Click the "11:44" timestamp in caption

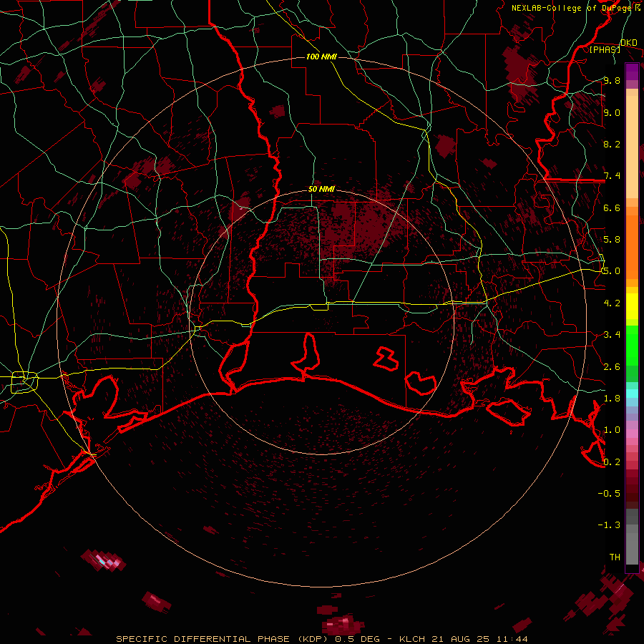(x=512, y=639)
